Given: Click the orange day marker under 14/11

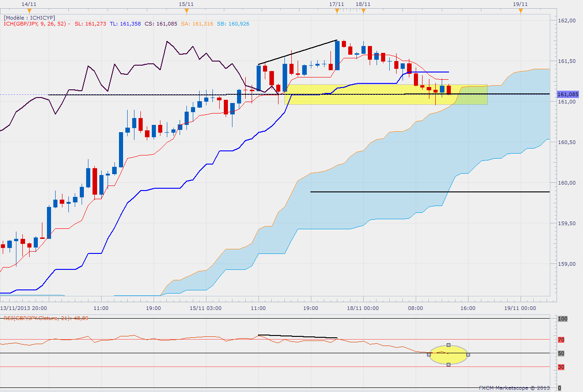Looking at the screenshot, I should (29, 11).
